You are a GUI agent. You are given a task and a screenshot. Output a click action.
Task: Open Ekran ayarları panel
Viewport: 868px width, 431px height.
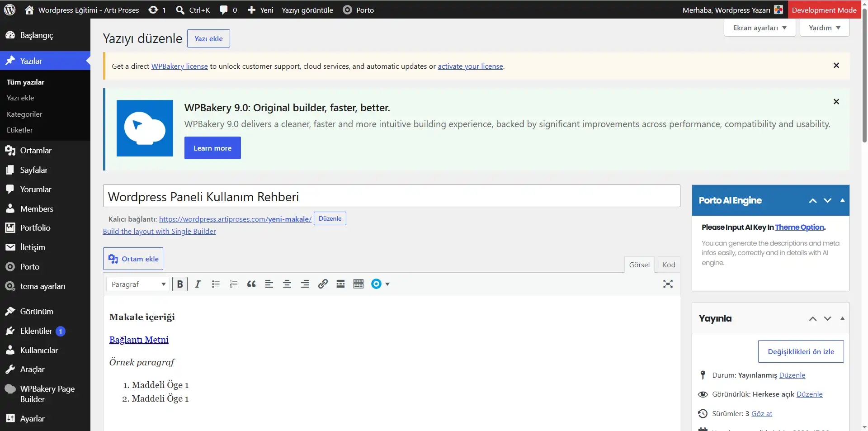[759, 28]
